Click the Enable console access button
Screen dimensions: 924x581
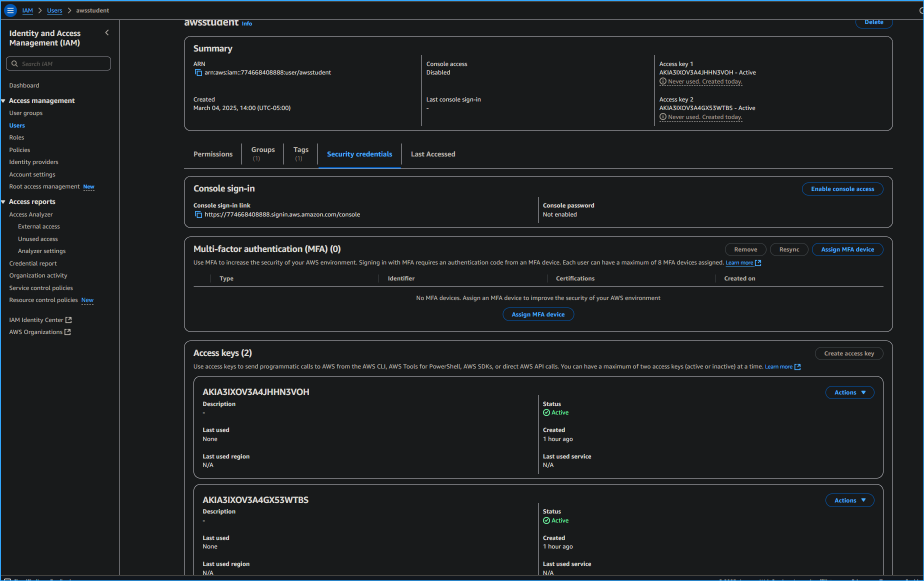(x=842, y=188)
